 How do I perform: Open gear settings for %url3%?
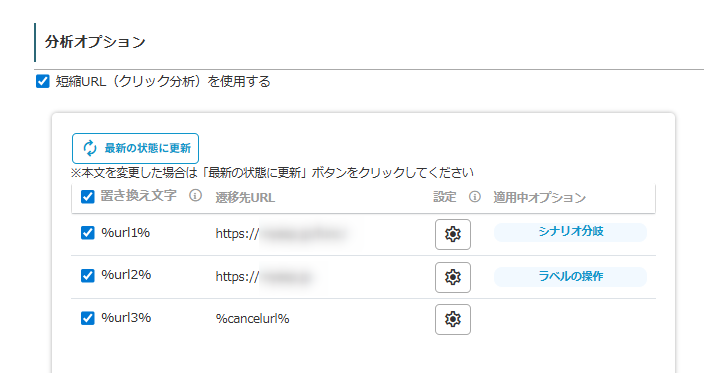(452, 319)
